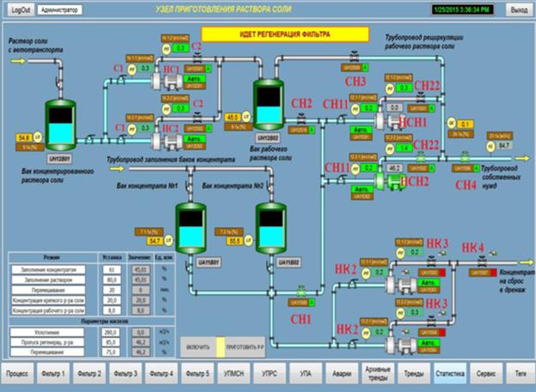Toggle Авто mode of pump HC1
This screenshot has height=392, width=536.
(194, 79)
